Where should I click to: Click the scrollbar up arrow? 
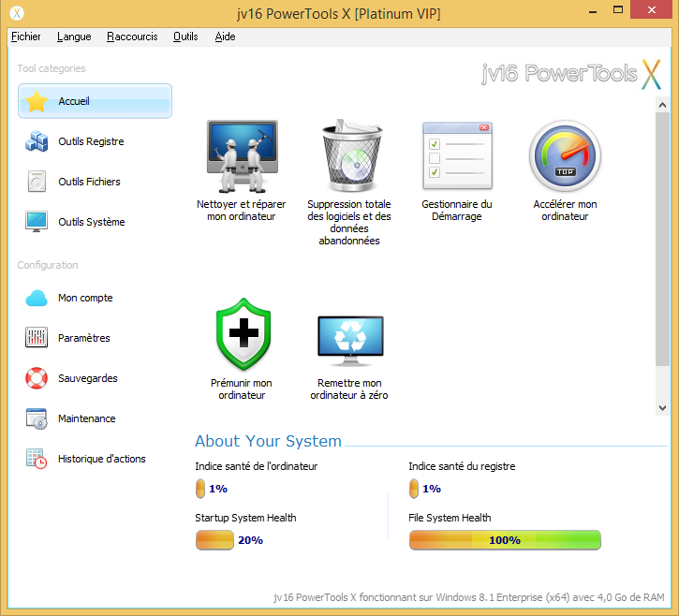tap(662, 105)
